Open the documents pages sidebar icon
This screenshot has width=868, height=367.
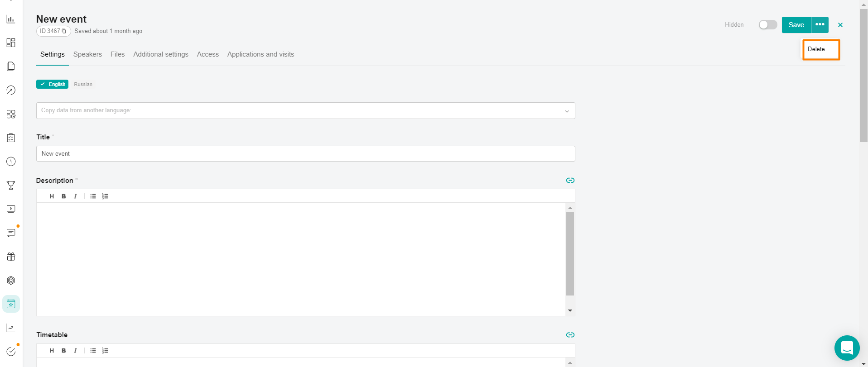(11, 67)
